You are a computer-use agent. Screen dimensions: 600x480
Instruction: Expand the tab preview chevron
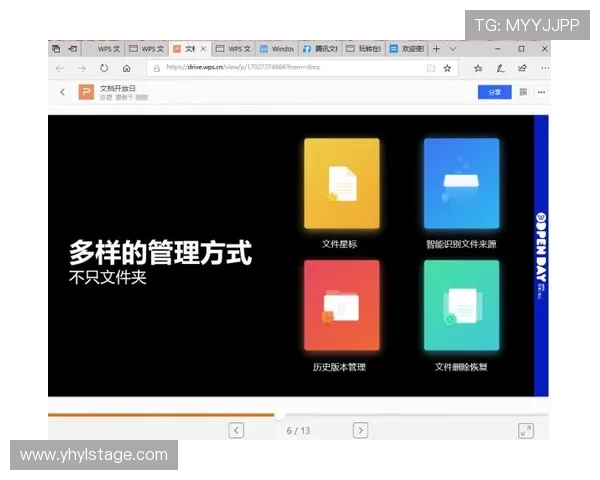point(452,49)
